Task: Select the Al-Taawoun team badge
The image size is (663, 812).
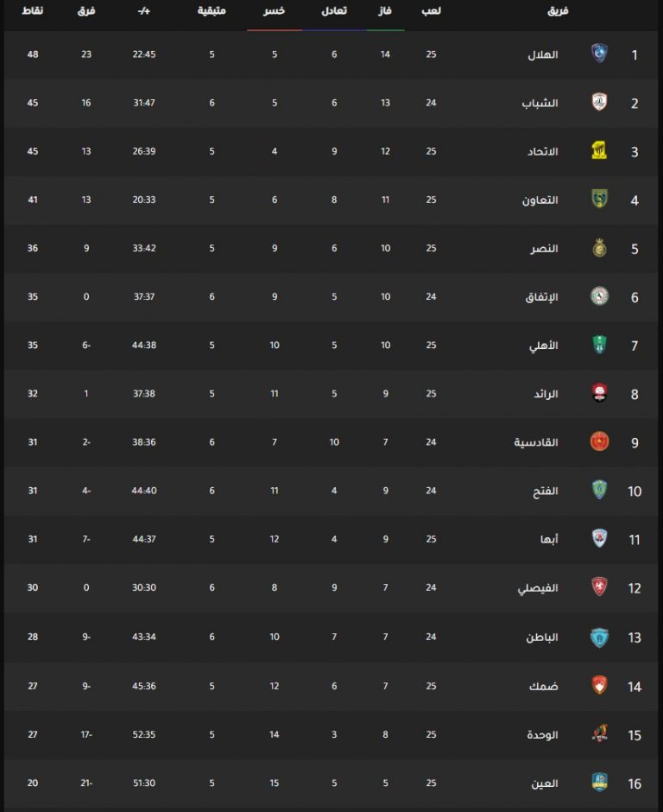Action: [599, 200]
